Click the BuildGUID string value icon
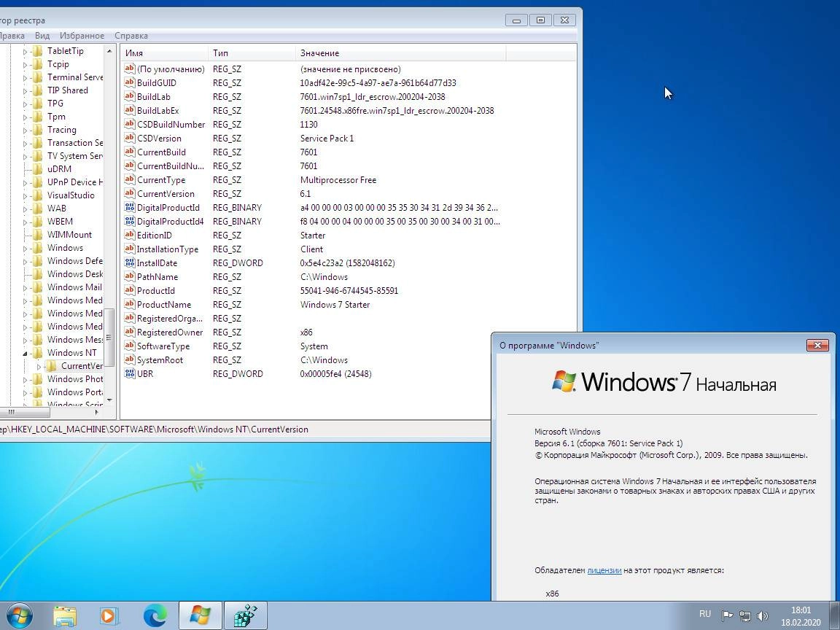The image size is (840, 630). click(129, 82)
